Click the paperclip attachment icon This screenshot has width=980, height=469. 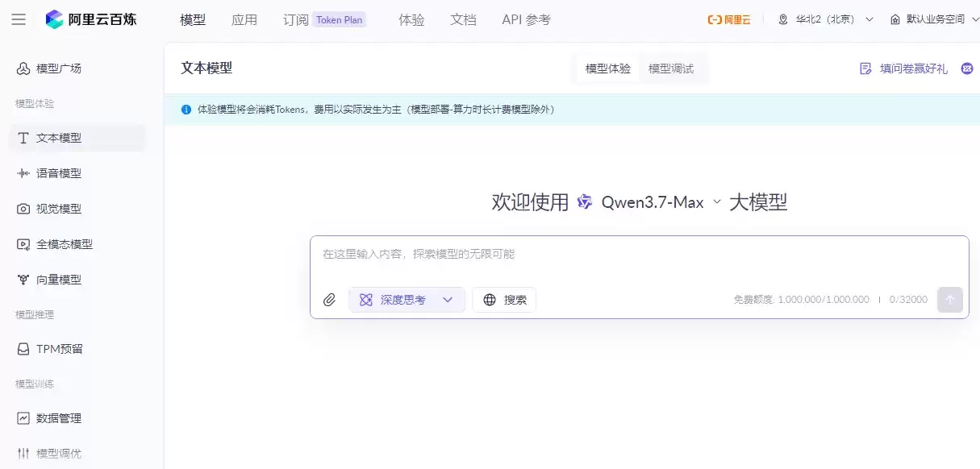tap(329, 300)
